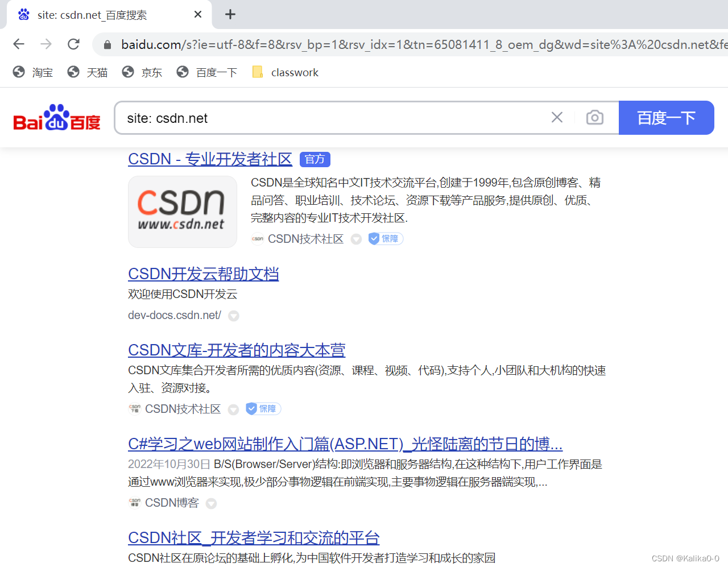Clear the search box with the X icon
The image size is (728, 567).
tap(557, 117)
